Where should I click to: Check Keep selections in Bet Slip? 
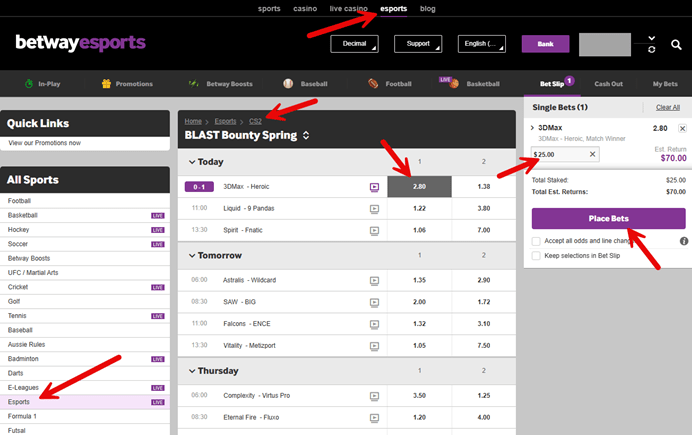[x=537, y=256]
